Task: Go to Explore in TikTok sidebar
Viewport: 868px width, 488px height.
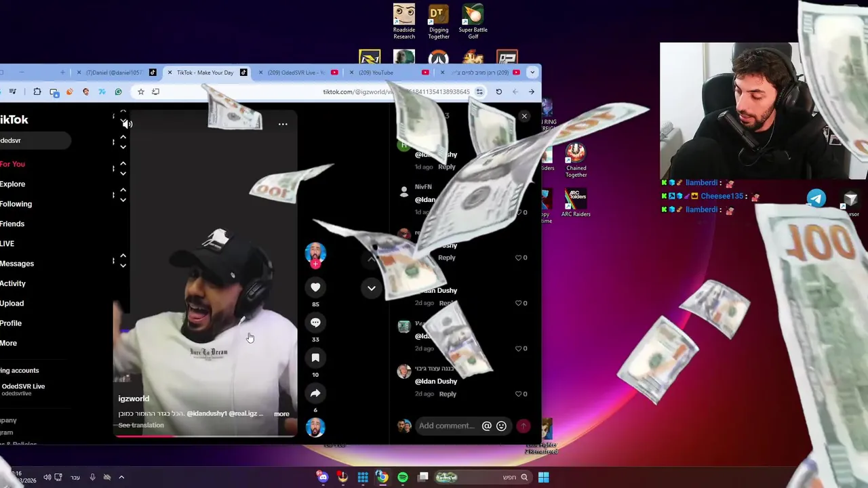Action: pos(12,184)
